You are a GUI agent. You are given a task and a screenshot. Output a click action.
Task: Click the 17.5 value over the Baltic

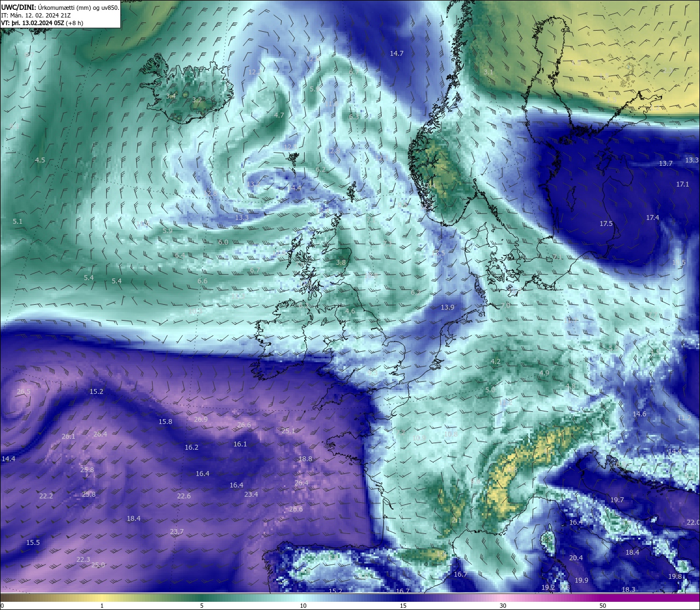(x=606, y=224)
